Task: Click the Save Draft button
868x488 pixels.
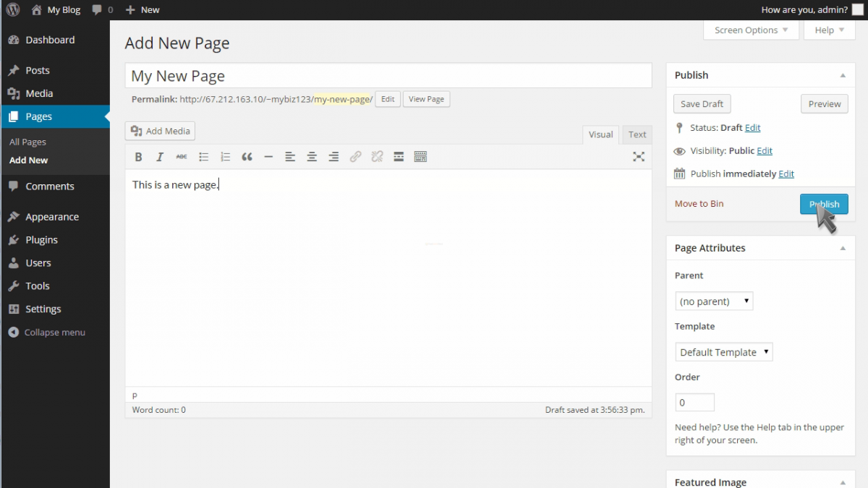Action: coord(701,103)
